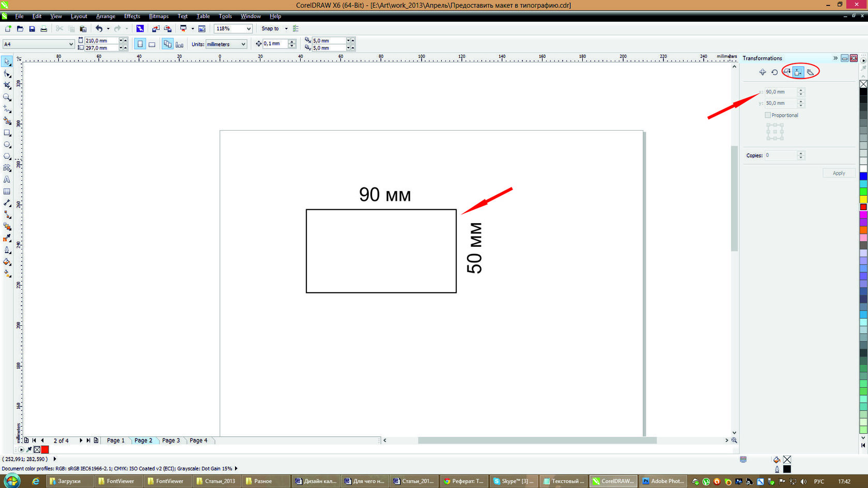Open the File menu
This screenshot has height=488, width=868.
point(20,17)
